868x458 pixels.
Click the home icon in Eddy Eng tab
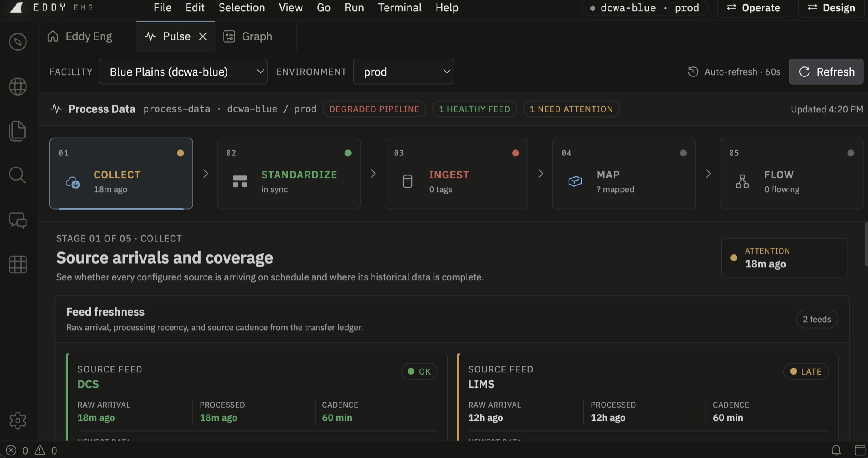53,36
